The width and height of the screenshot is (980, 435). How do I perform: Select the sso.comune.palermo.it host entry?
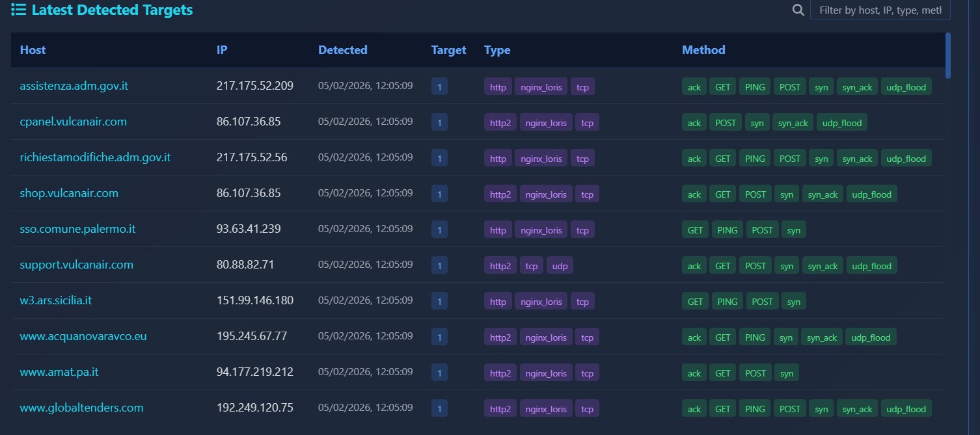pyautogui.click(x=77, y=229)
